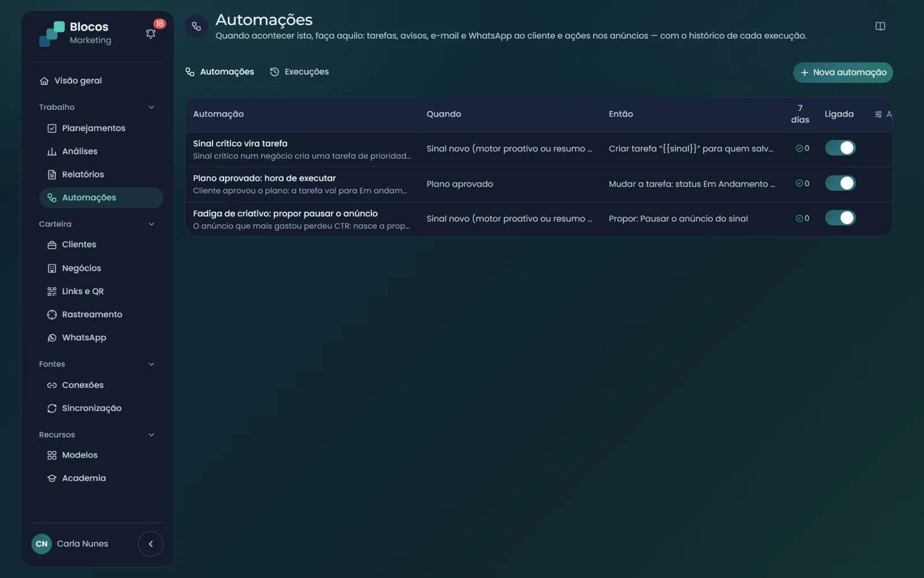Disable Plano aprovado automation toggle

click(840, 183)
